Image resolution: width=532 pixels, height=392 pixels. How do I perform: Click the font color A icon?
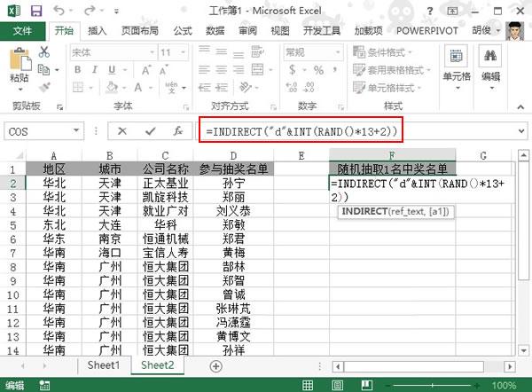click(138, 88)
